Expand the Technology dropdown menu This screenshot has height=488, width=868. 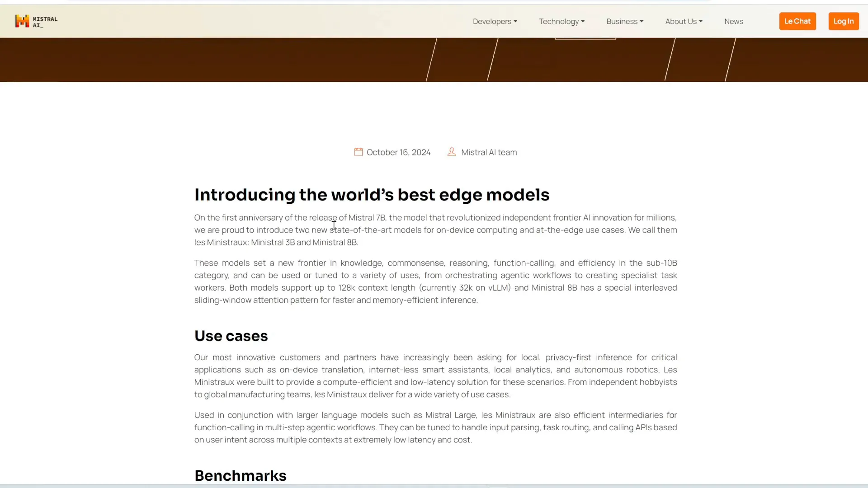pyautogui.click(x=561, y=21)
